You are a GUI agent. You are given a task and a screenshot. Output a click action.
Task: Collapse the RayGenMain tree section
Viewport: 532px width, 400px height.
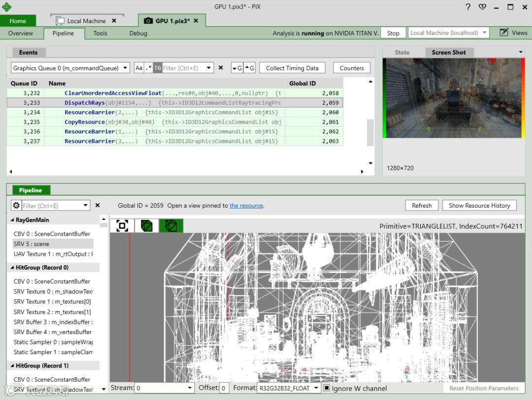point(12,220)
